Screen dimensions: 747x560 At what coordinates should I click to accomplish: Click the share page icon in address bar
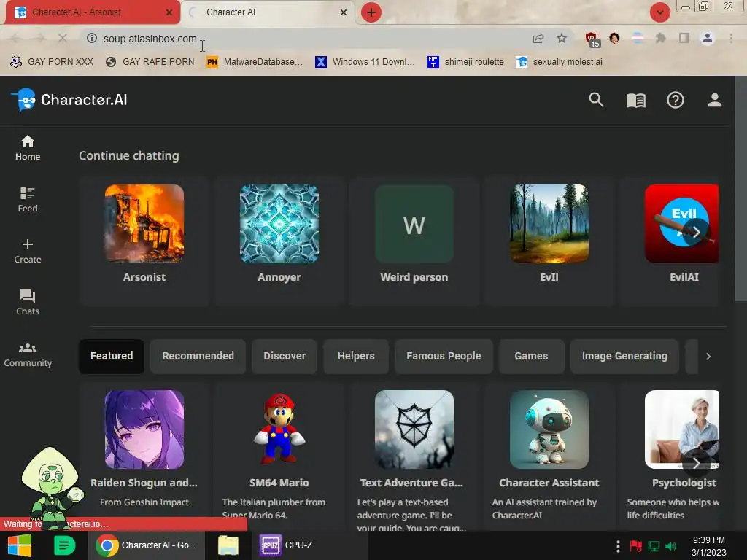click(538, 38)
